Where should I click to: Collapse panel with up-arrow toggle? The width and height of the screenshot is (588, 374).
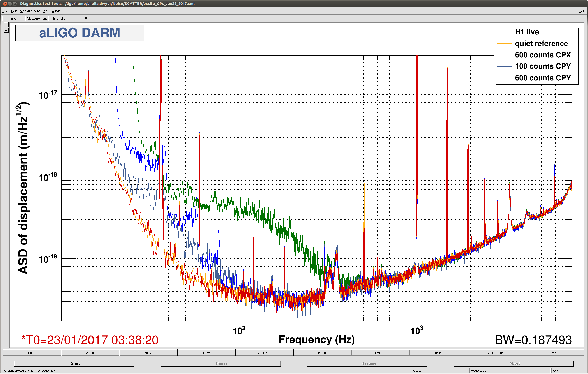tap(6, 30)
